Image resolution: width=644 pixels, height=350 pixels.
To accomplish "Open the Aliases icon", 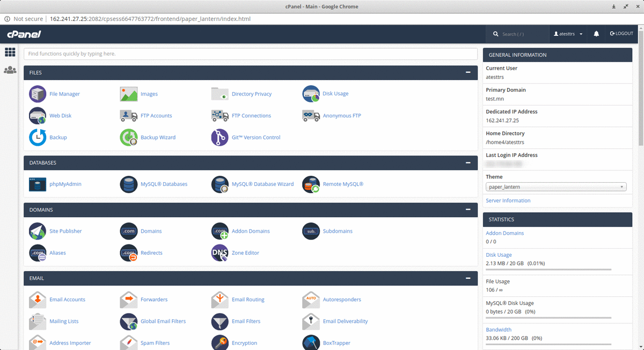I will [x=38, y=253].
